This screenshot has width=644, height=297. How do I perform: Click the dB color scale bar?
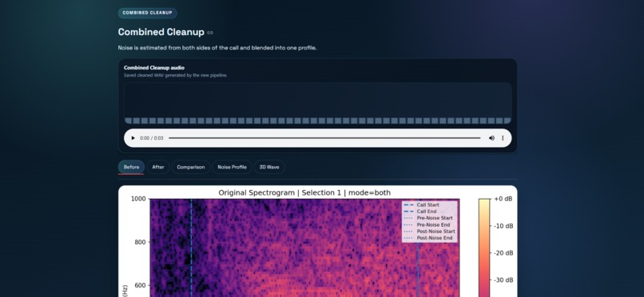click(484, 247)
